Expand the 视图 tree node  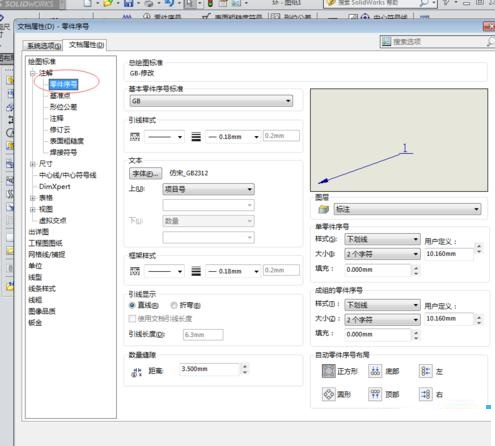point(33,209)
